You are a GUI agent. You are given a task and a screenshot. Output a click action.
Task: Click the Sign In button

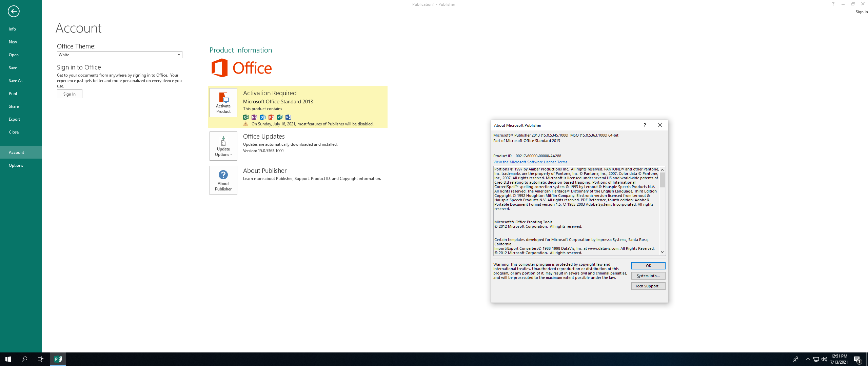tap(70, 94)
